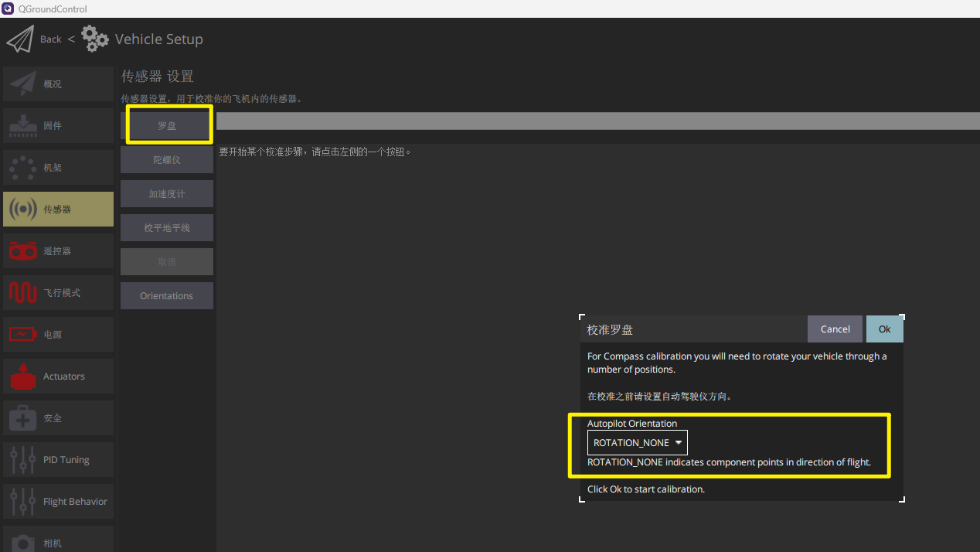Start 陀螺仪 gyroscope calibration
The height and width of the screenshot is (552, 980).
167,160
